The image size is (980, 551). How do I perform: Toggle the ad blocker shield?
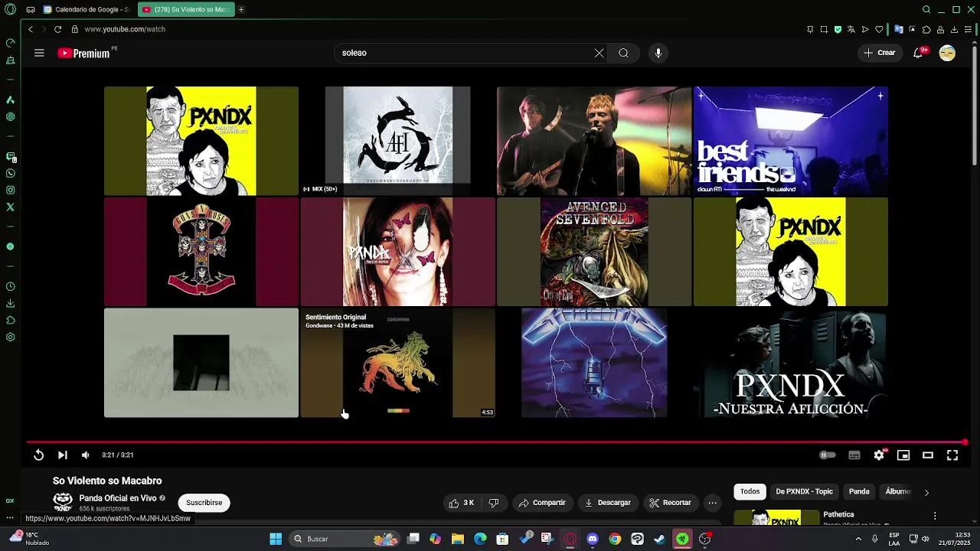(838, 29)
